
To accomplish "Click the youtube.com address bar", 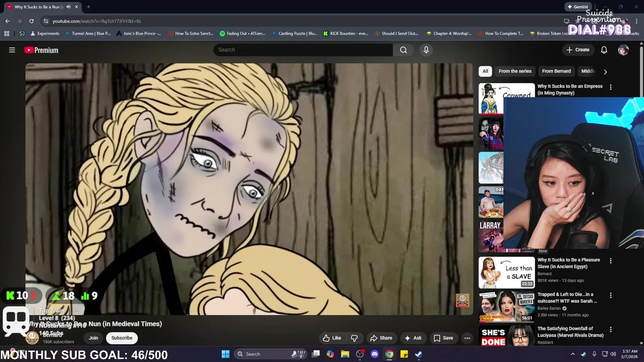I will point(302,21).
